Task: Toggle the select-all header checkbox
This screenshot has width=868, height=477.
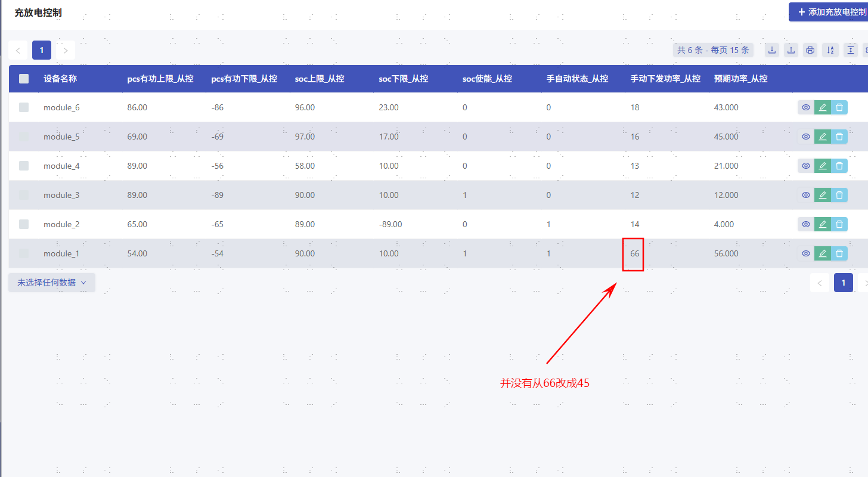Action: [24, 78]
